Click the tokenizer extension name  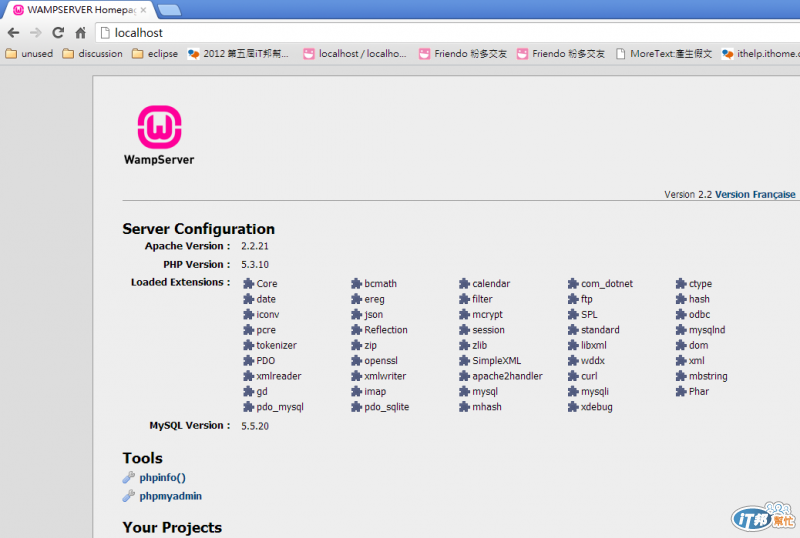click(277, 345)
